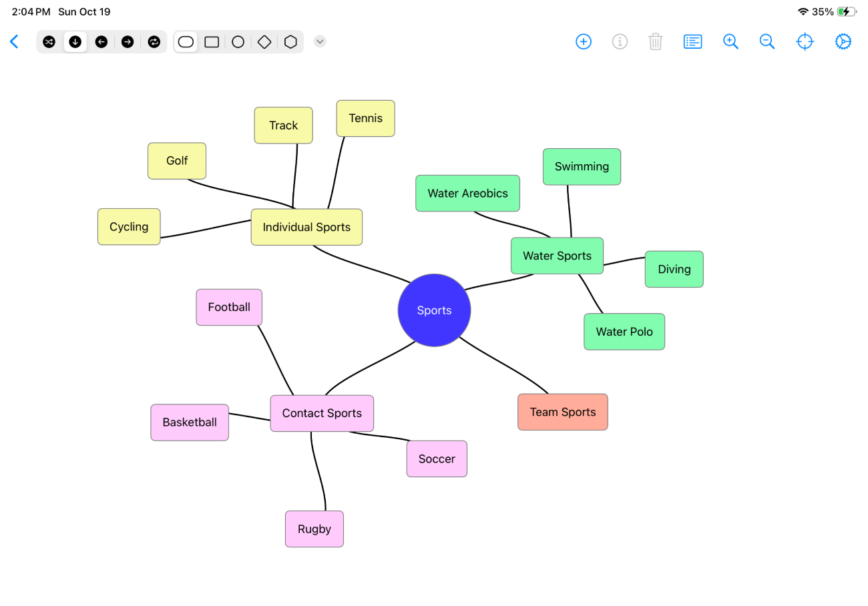
Task: Open settings gear icon
Action: pos(843,41)
